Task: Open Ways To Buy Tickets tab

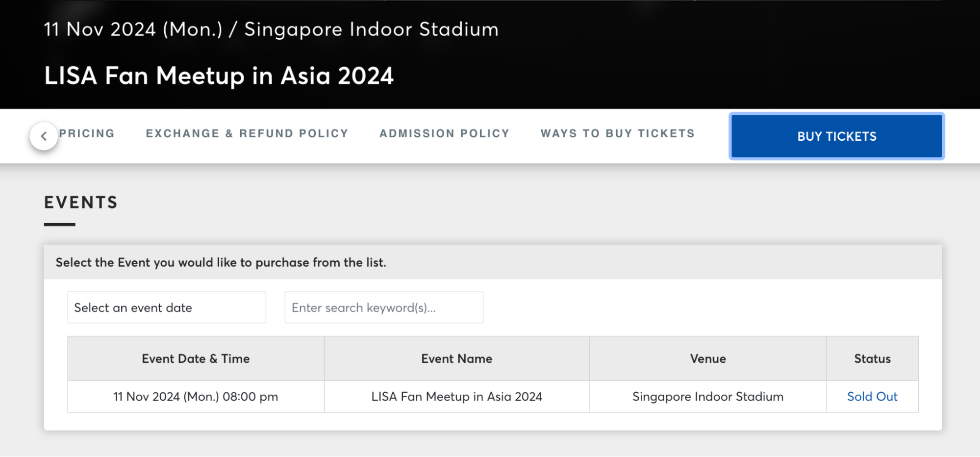Action: pyautogui.click(x=618, y=133)
